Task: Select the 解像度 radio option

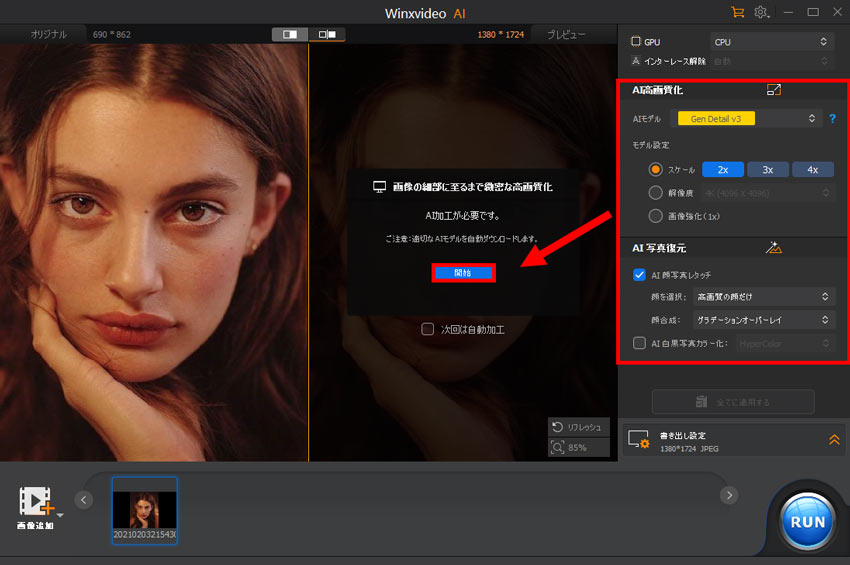Action: click(656, 192)
